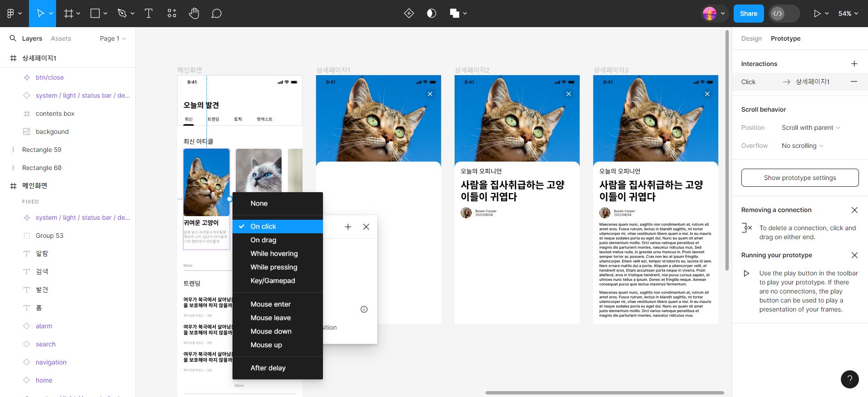Image resolution: width=868 pixels, height=397 pixels.
Task: Select the Comment tool
Action: pos(217,14)
